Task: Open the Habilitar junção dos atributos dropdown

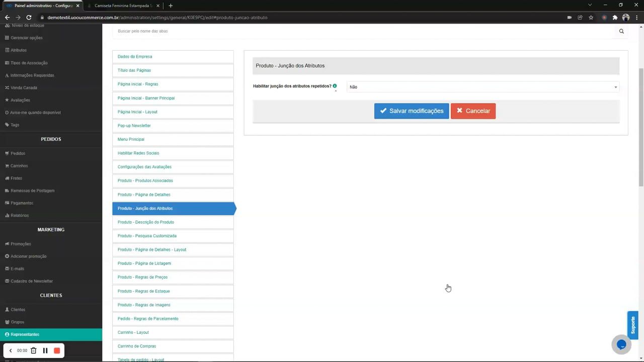Action: [482, 86]
